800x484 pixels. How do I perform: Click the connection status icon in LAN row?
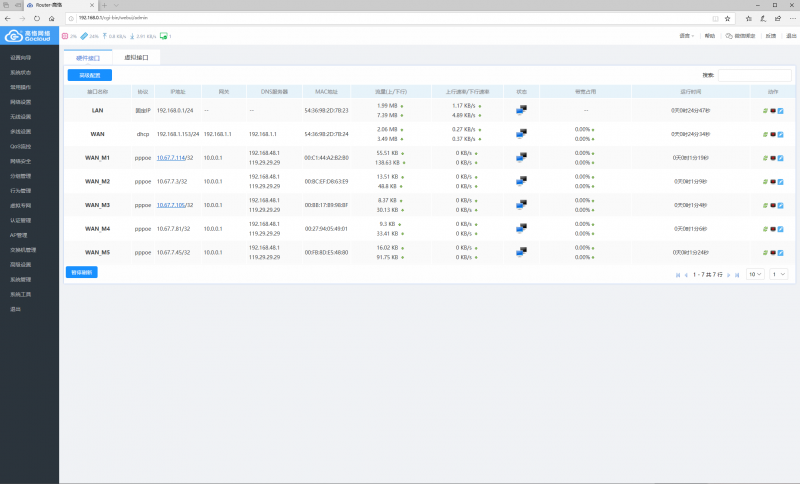pyautogui.click(x=521, y=110)
